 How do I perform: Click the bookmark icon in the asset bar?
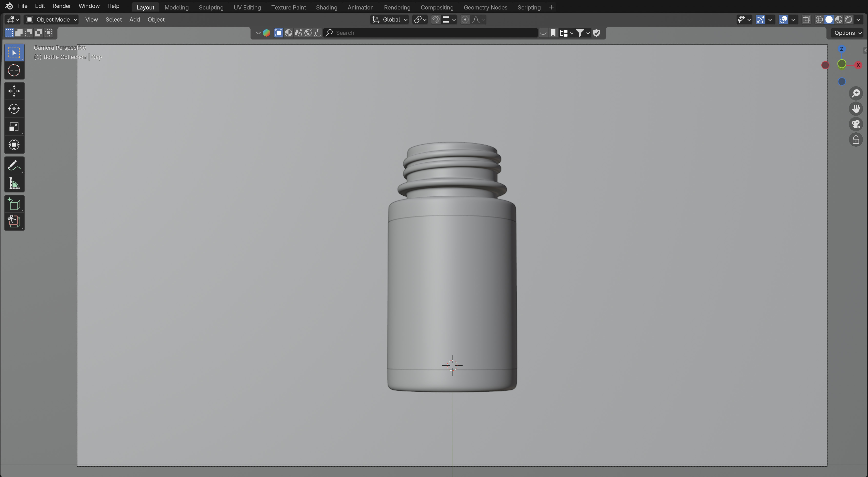click(x=553, y=33)
